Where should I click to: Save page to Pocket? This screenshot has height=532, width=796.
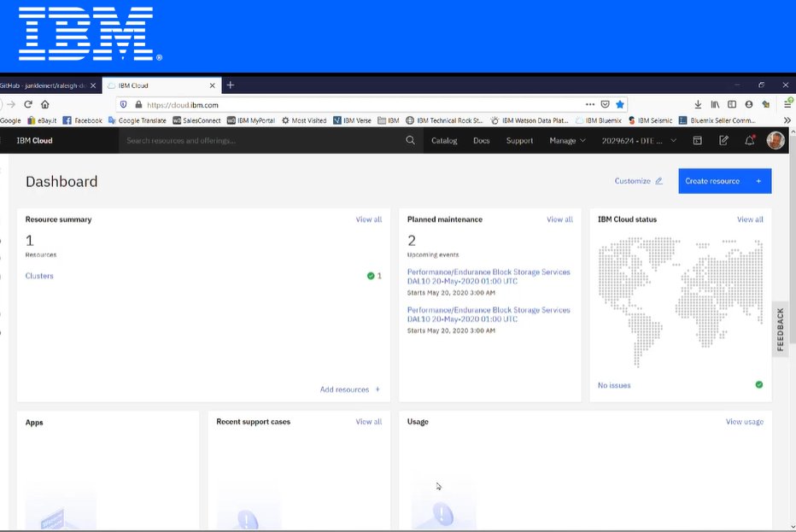pyautogui.click(x=606, y=103)
